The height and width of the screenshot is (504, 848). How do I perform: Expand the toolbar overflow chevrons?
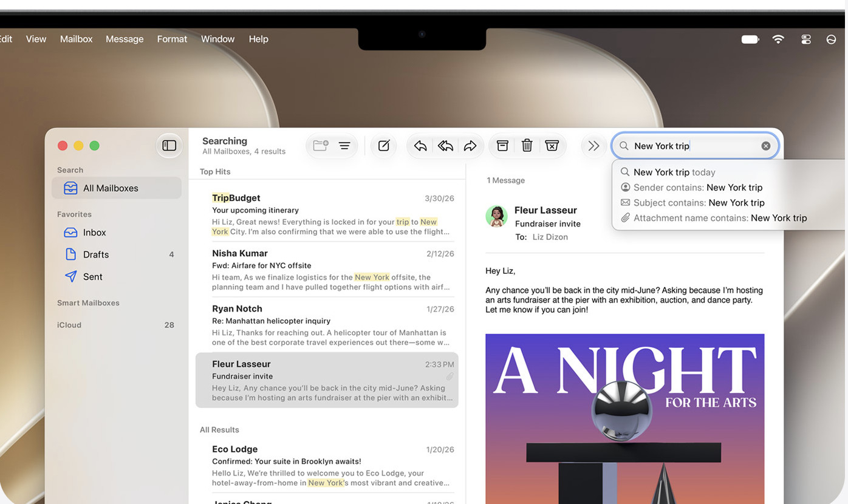coord(593,146)
